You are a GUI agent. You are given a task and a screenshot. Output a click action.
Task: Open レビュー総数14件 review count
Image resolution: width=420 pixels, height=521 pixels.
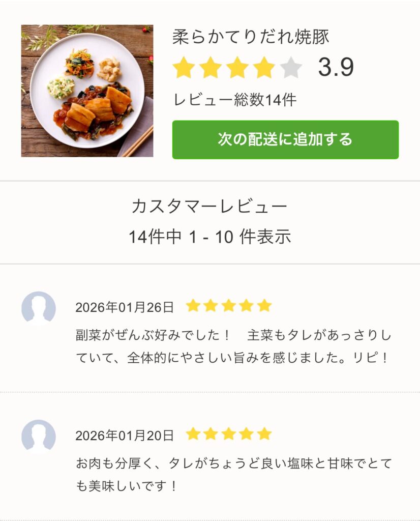click(234, 100)
